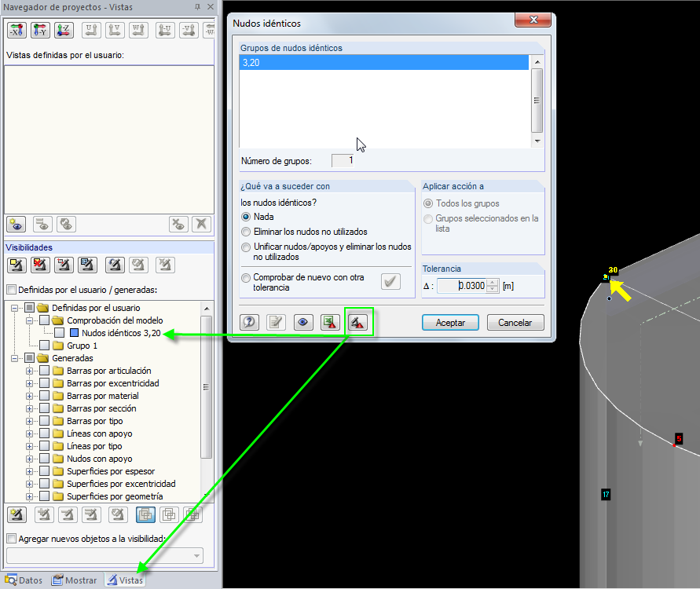Create new visibility with star microscope icon
This screenshot has width=700, height=589.
16,515
